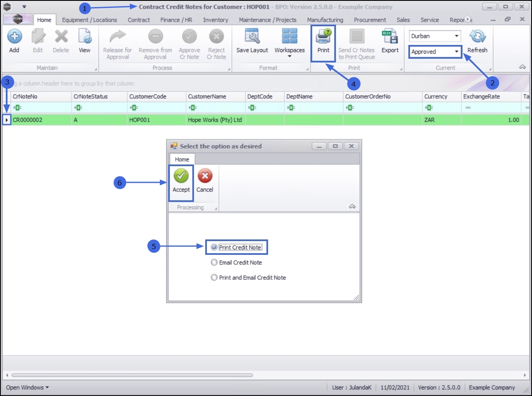Open the Durban site dropdown
Screen dimensions: 532x396
point(457,36)
